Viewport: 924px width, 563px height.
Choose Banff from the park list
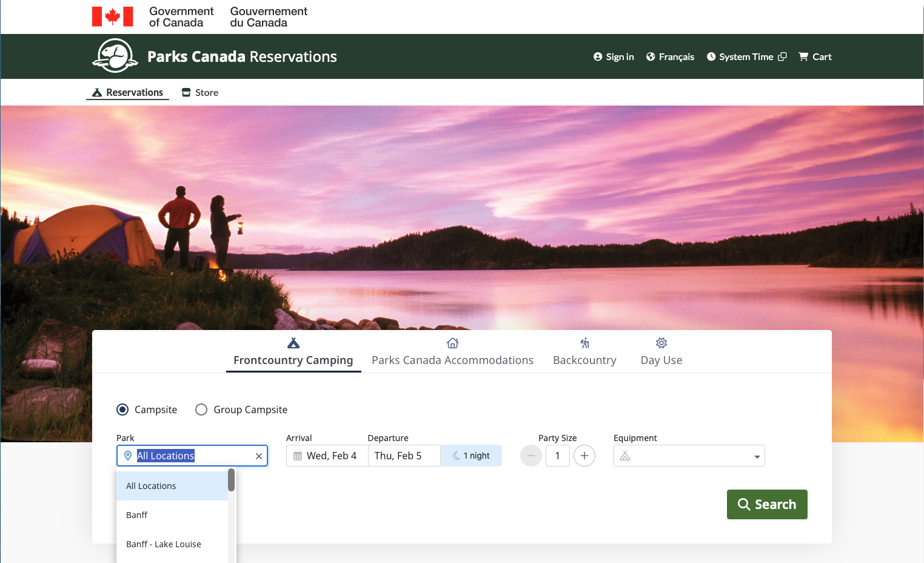[137, 515]
